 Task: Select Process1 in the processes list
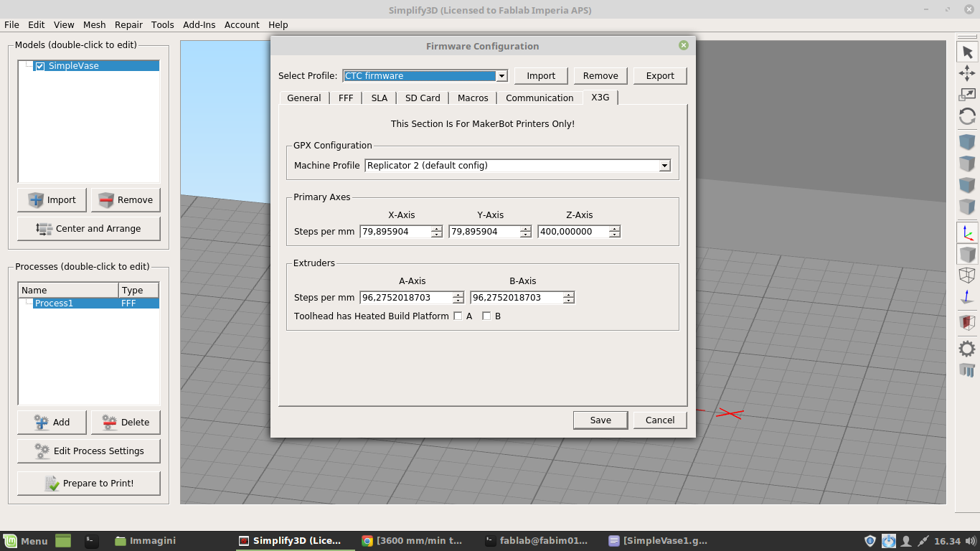pos(89,303)
